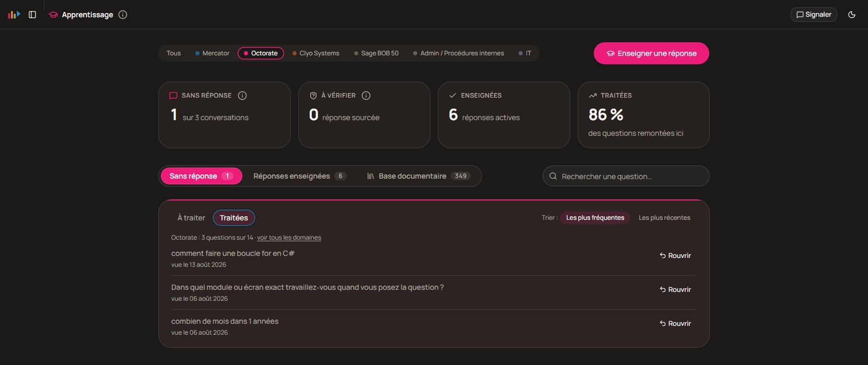Rouvrir the 'Dans quel module' question
This screenshot has width=868, height=365.
click(x=675, y=290)
